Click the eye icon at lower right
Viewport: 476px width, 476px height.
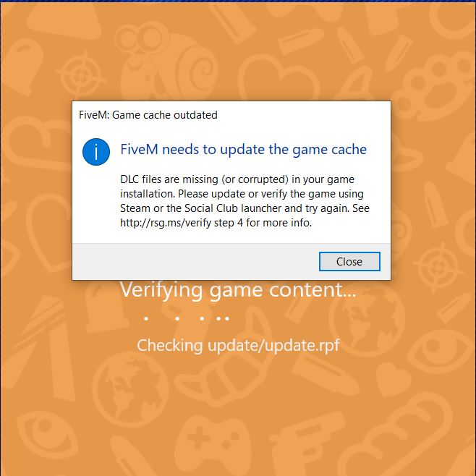(438, 350)
